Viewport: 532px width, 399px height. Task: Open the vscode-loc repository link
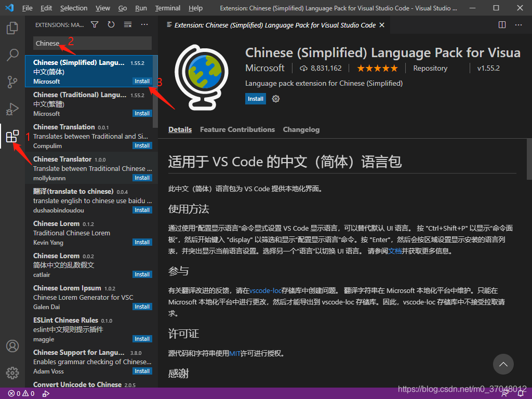pyautogui.click(x=265, y=291)
